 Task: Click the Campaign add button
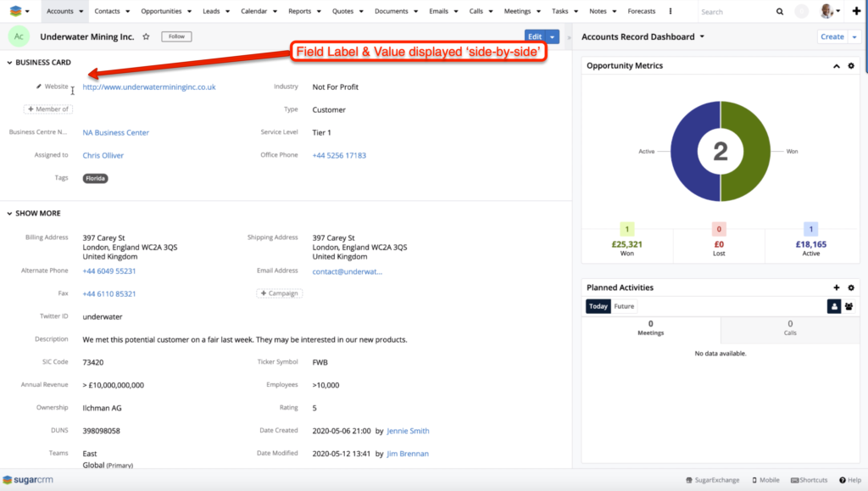pyautogui.click(x=280, y=293)
